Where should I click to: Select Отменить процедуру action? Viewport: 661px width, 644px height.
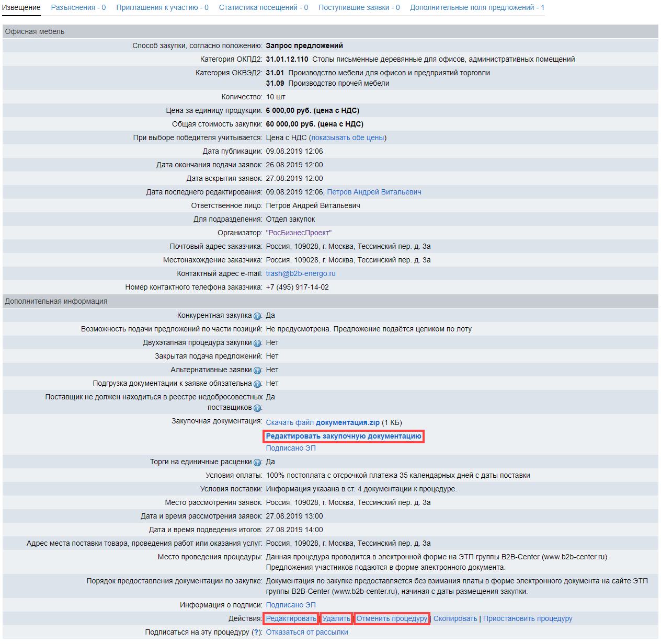click(x=392, y=618)
